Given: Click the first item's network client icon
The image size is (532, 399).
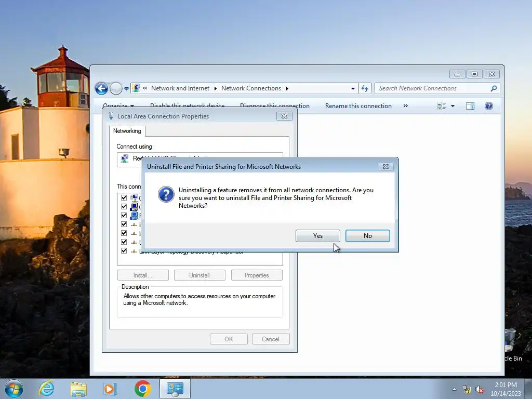Looking at the screenshot, I should [134, 197].
